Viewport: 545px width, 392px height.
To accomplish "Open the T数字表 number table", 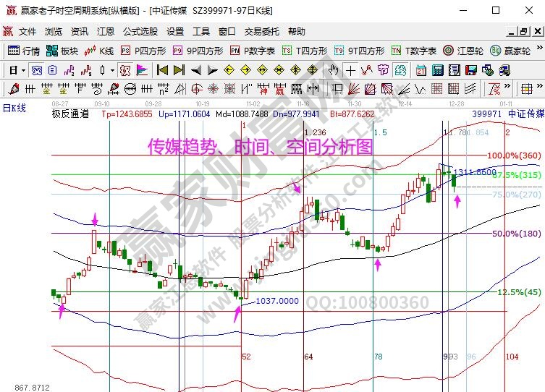I will [x=414, y=51].
